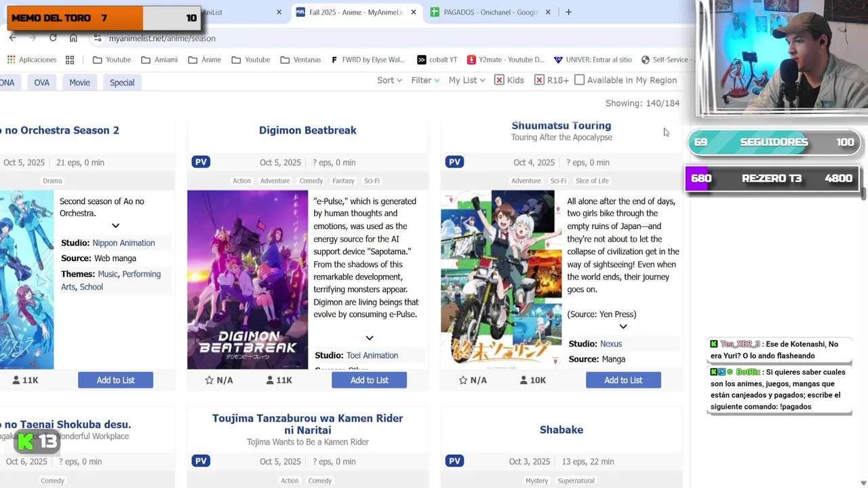Viewport: 868px width, 488px height.
Task: Open the Slice of Life genre tag
Action: (592, 181)
